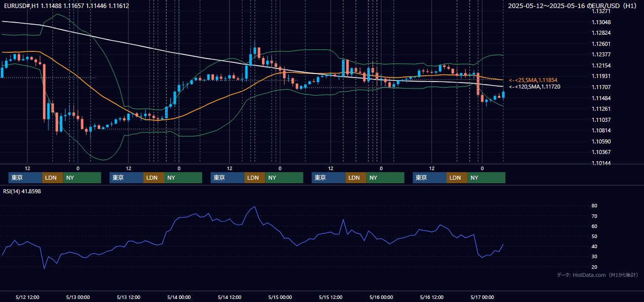This screenshot has width=644, height=302.
Task: Select the 5/17 00:00 date label
Action: 482,297
